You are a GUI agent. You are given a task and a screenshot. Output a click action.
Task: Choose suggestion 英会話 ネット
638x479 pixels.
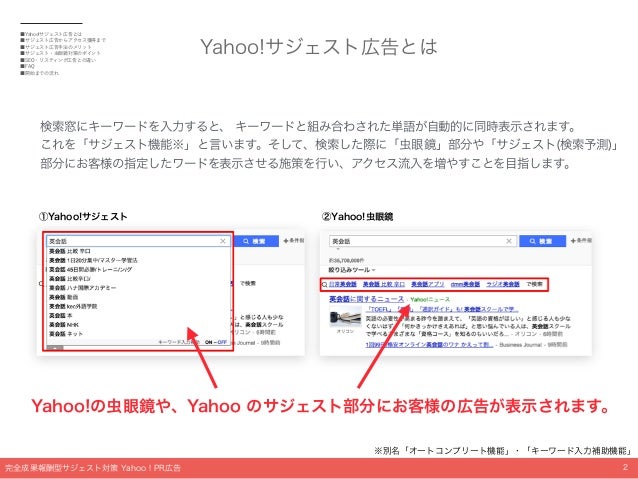click(66, 334)
